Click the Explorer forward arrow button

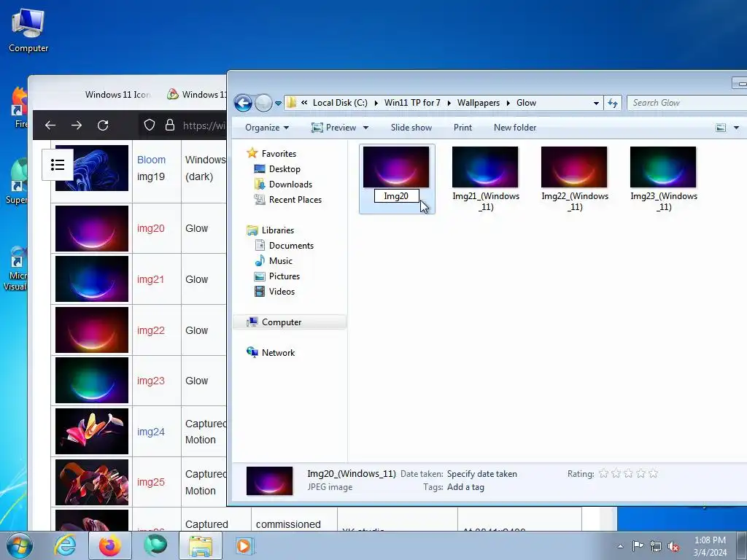[x=263, y=103]
